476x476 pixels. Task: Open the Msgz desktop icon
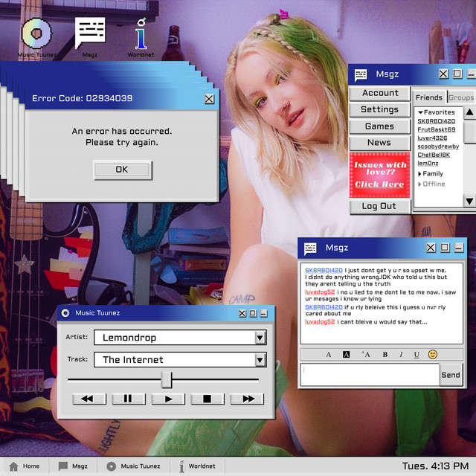[90, 36]
